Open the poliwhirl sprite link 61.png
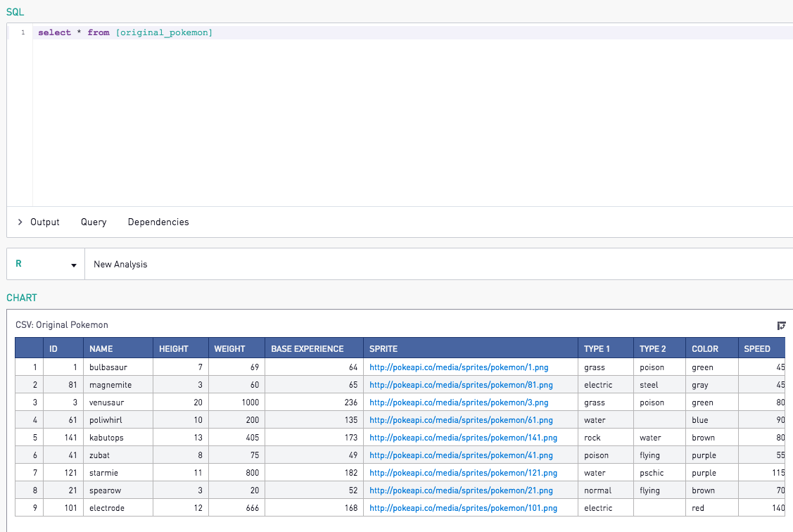 [462, 420]
